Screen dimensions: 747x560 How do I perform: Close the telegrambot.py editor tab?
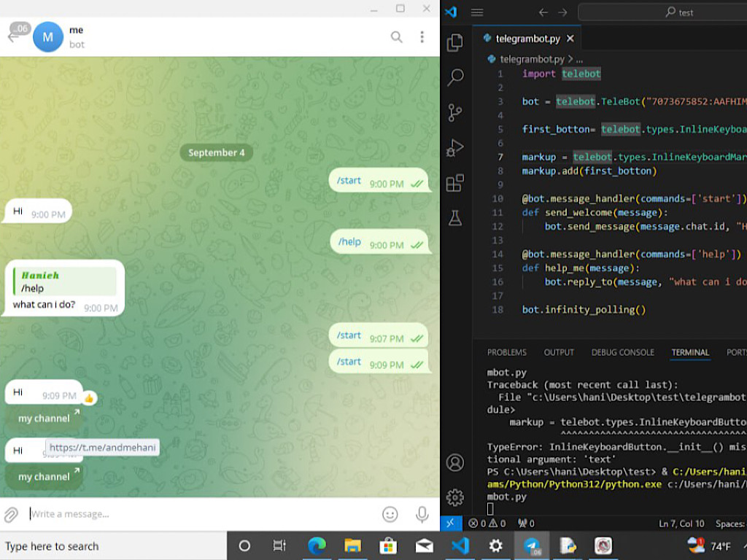[570, 39]
